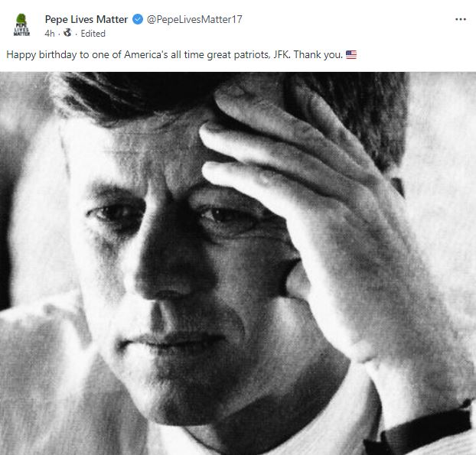Click the blue verified badge icon
Screen dimensions: 476x455
[x=138, y=19]
